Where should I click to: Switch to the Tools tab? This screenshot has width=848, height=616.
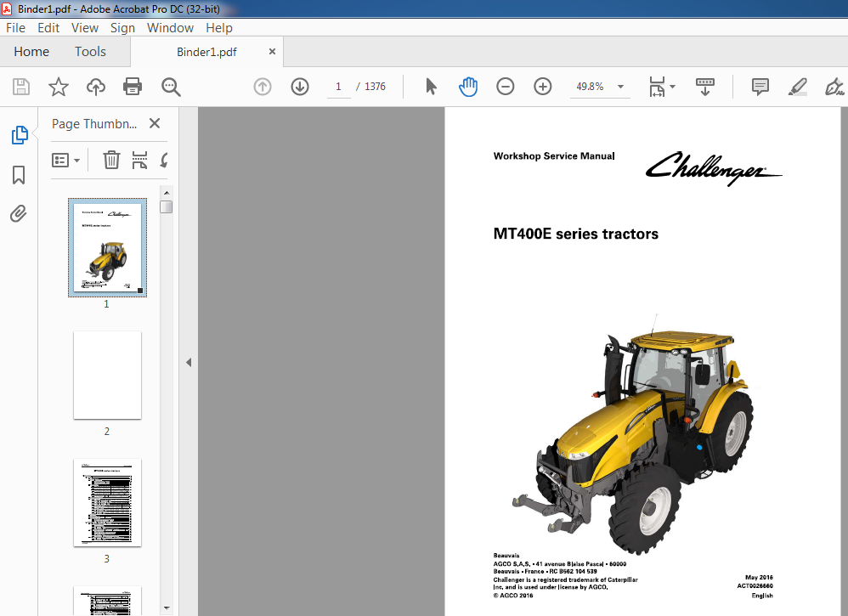[x=90, y=51]
